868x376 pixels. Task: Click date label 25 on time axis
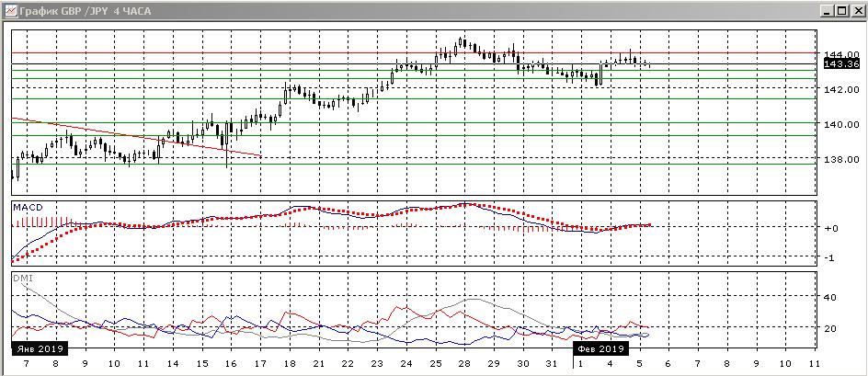pyautogui.click(x=435, y=364)
